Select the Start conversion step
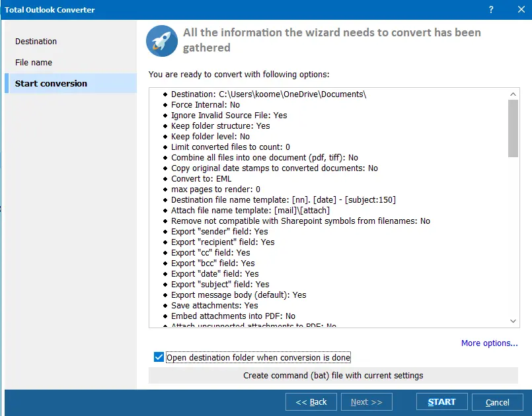Image resolution: width=532 pixels, height=416 pixels. [51, 83]
